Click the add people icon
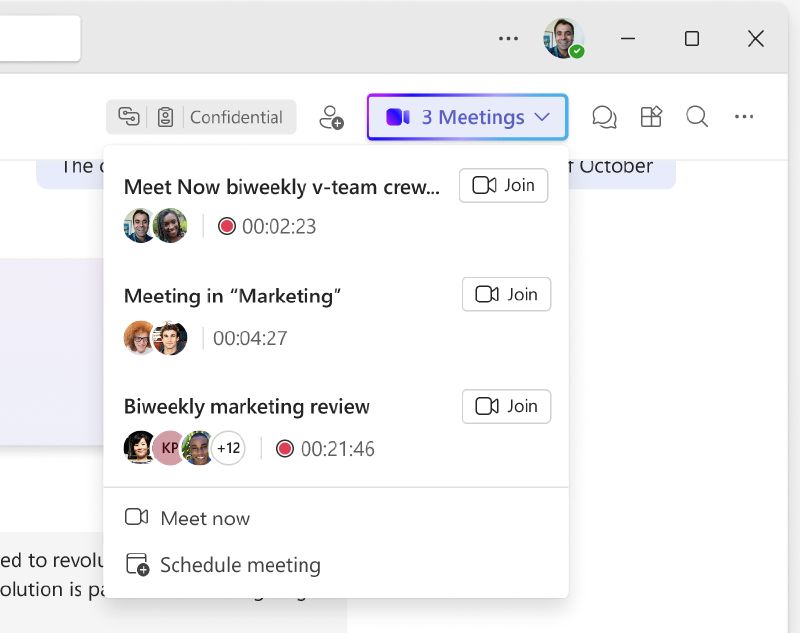This screenshot has width=800, height=633. (x=331, y=117)
